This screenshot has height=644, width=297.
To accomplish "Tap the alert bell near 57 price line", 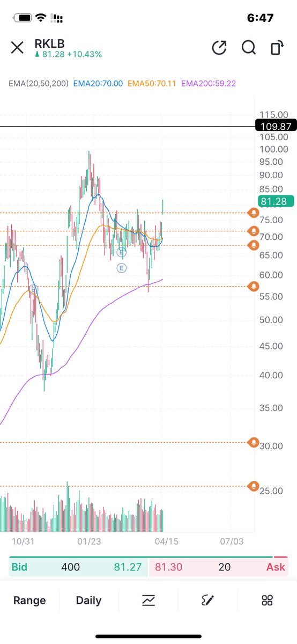I will click(253, 287).
